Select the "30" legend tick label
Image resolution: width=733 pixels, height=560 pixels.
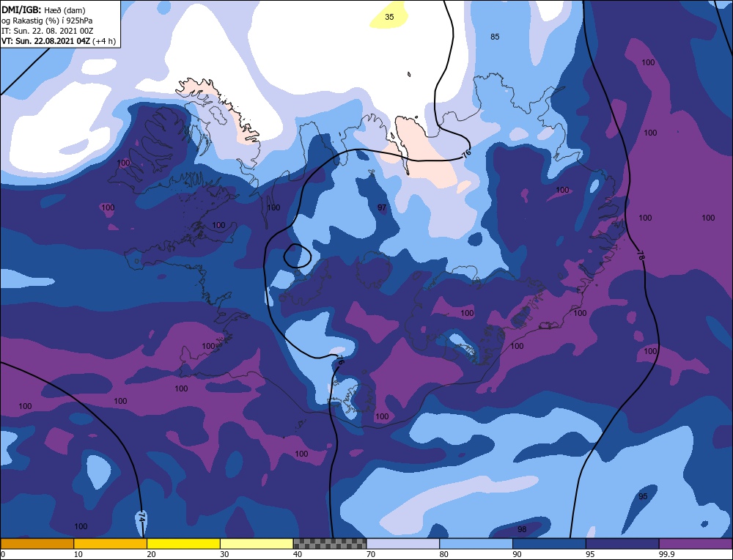point(224,554)
